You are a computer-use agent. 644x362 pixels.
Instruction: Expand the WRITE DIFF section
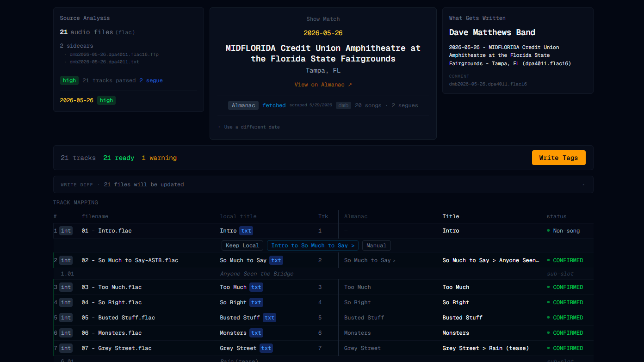(x=323, y=184)
